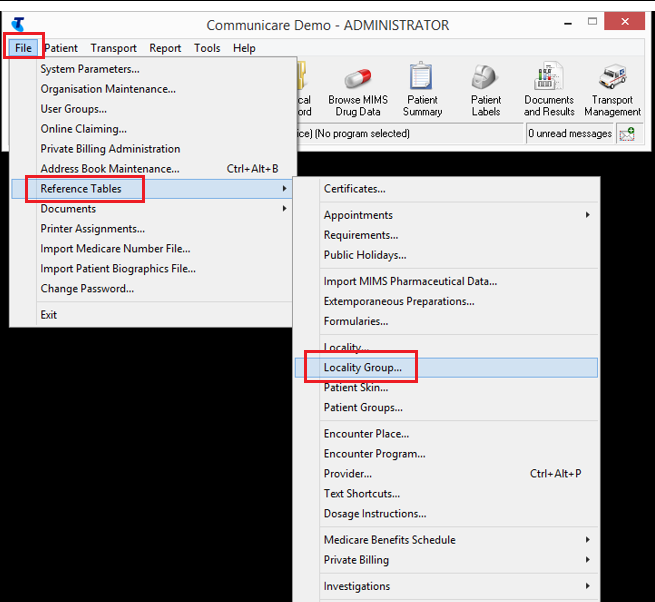
Task: Select Text Shortcuts... entry
Action: [x=446, y=494]
